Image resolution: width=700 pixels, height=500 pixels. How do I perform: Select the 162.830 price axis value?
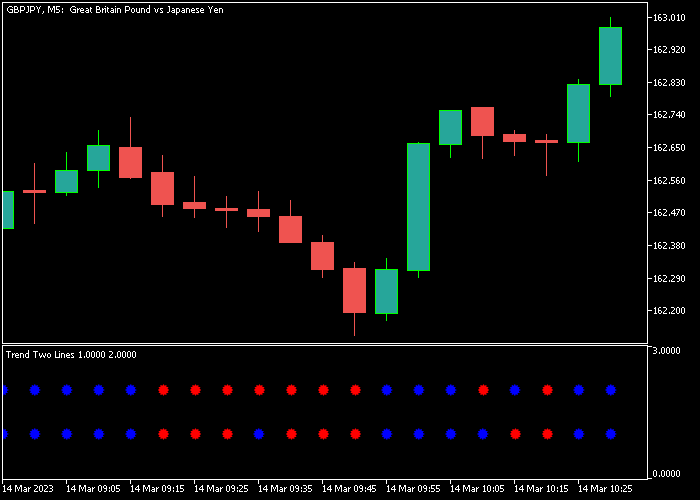click(668, 83)
